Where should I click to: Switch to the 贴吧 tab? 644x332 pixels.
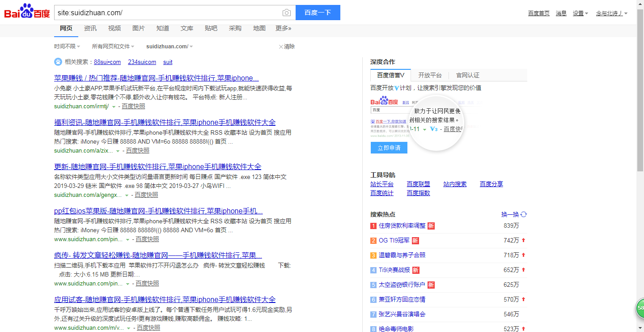pyautogui.click(x=211, y=28)
